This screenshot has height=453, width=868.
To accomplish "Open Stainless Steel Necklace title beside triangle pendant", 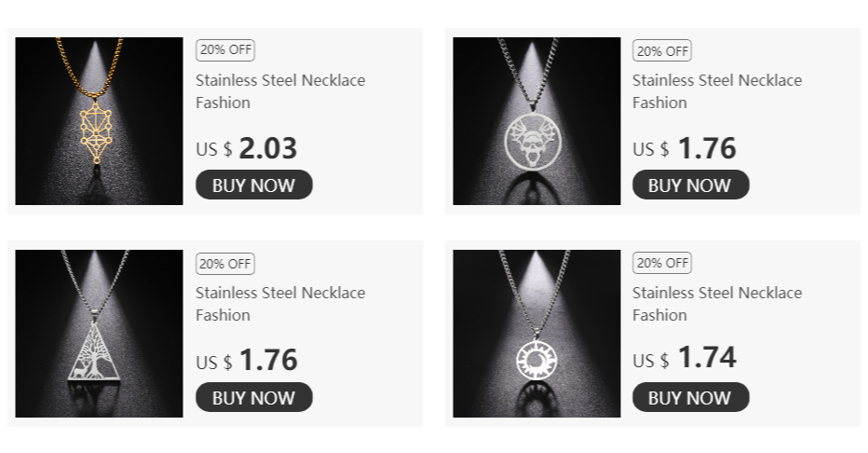I will click(x=279, y=303).
